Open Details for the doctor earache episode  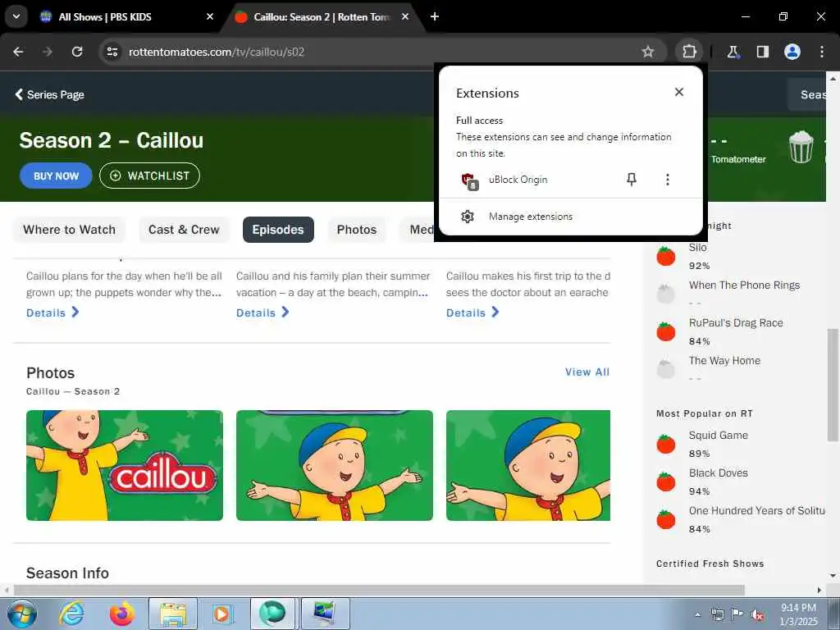click(x=472, y=313)
